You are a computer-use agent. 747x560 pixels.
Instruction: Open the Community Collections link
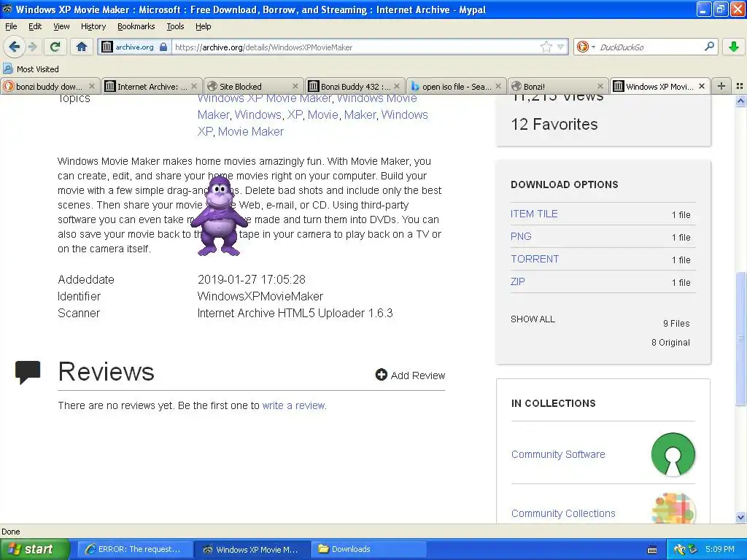563,513
